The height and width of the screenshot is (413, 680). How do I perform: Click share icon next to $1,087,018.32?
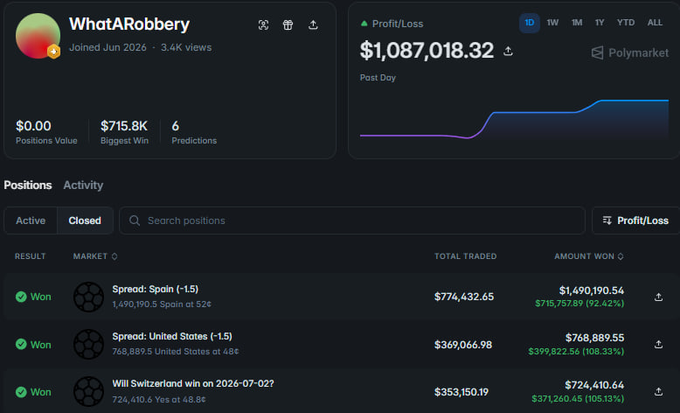click(x=508, y=51)
